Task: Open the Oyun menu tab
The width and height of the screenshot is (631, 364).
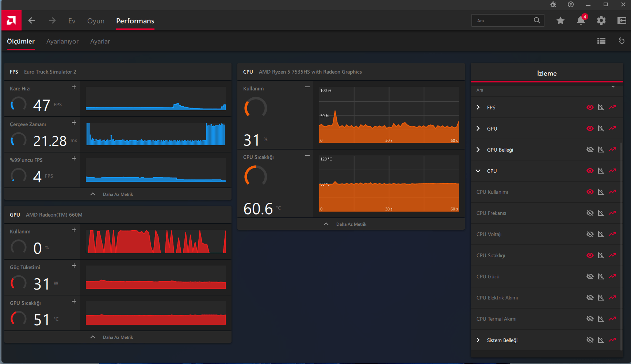Action: tap(96, 21)
